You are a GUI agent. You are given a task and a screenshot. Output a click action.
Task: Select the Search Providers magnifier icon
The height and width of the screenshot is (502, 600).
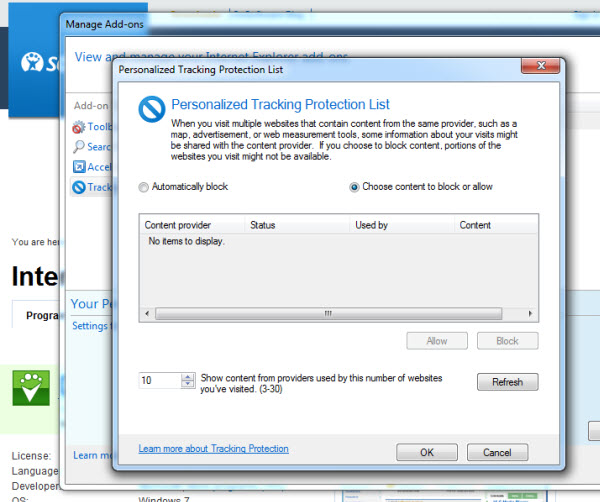[x=78, y=147]
